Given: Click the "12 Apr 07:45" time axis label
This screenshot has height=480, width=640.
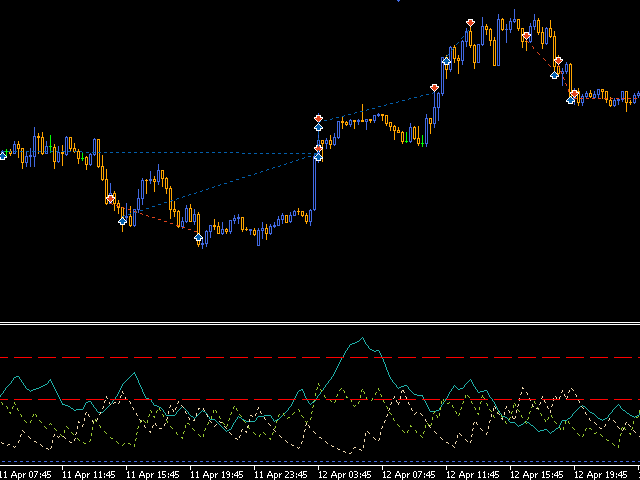Looking at the screenshot, I should (x=409, y=475).
